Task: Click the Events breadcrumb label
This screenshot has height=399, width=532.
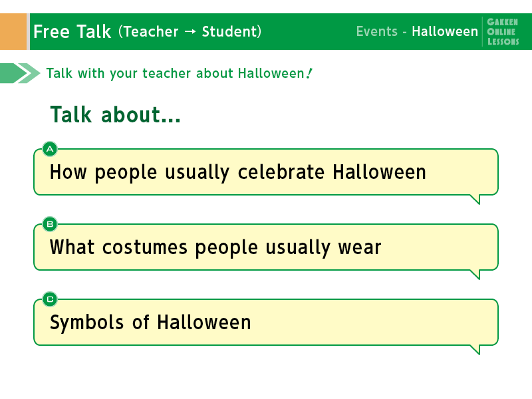Action: pyautogui.click(x=377, y=31)
